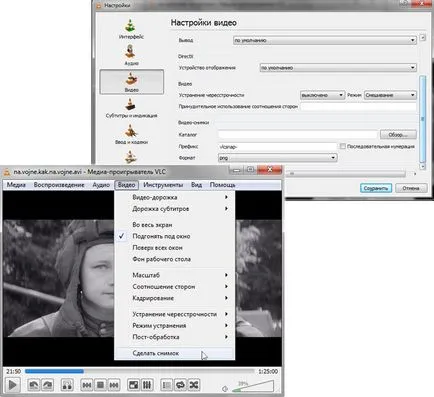Click the Play button in VLC
434x397 pixels.
click(x=13, y=385)
